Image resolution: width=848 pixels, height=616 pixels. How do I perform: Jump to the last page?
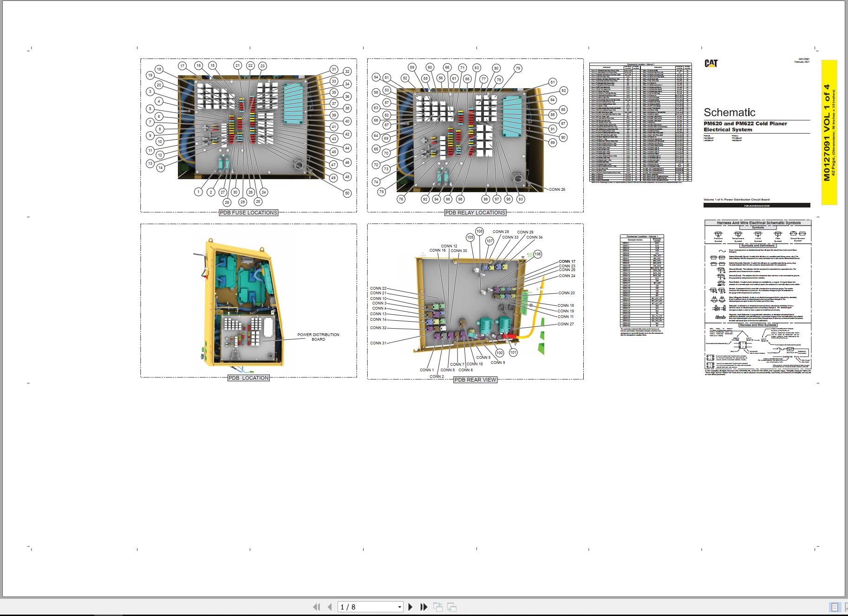point(424,607)
